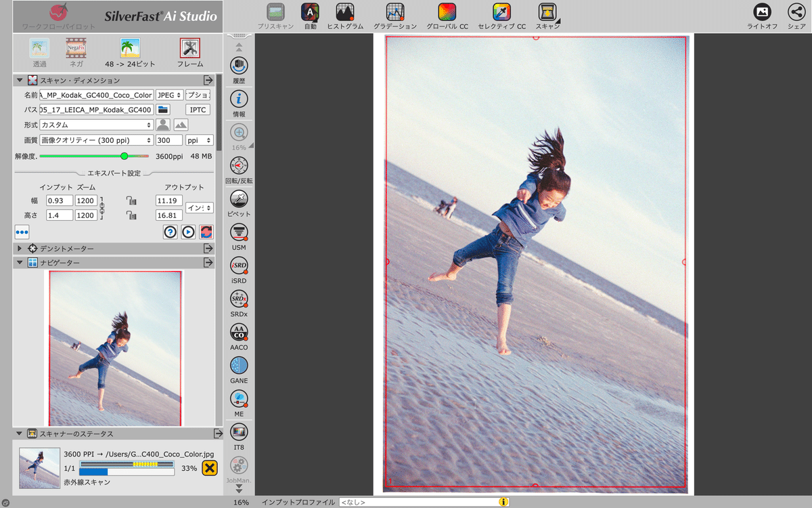Toggle the height proportion lock icon
812x508 pixels.
131,215
